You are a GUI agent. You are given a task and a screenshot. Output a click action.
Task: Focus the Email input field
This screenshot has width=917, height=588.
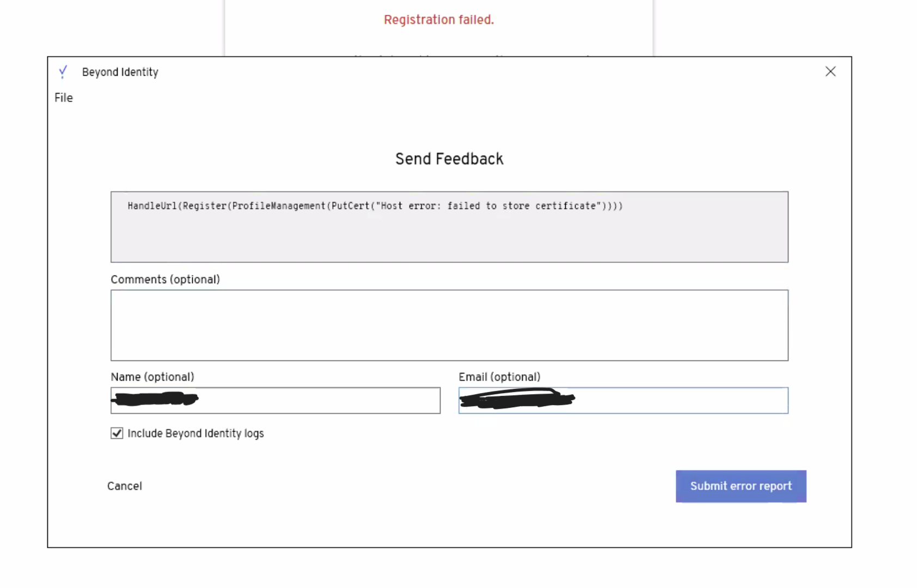coord(681,401)
